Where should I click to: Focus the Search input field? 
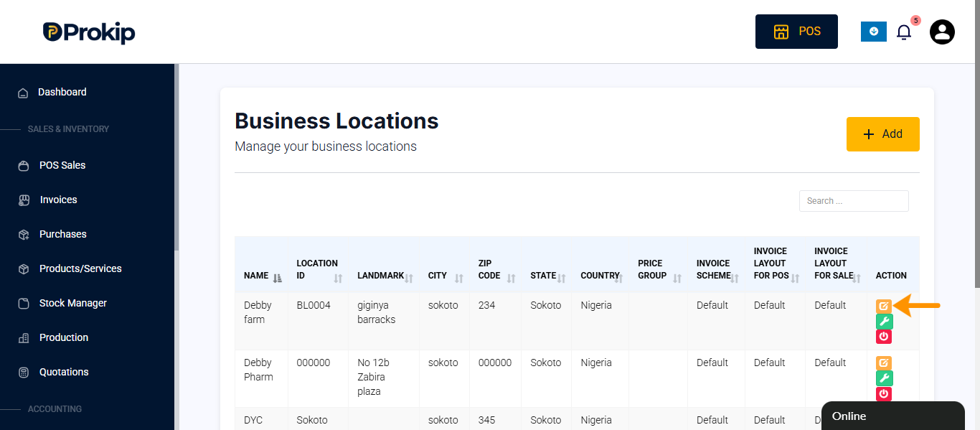pos(854,201)
